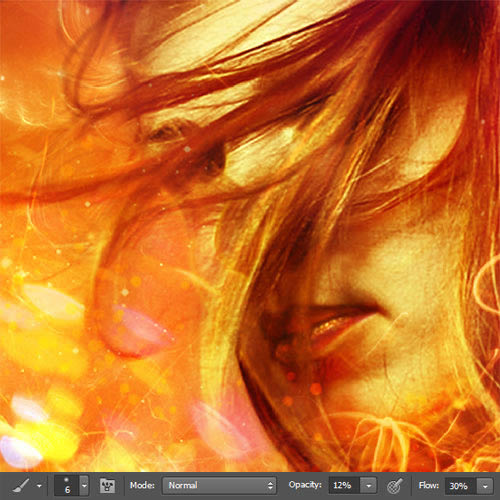Screen dimensions: 500x500
Task: Focus the 12% opacity field
Action: (344, 485)
